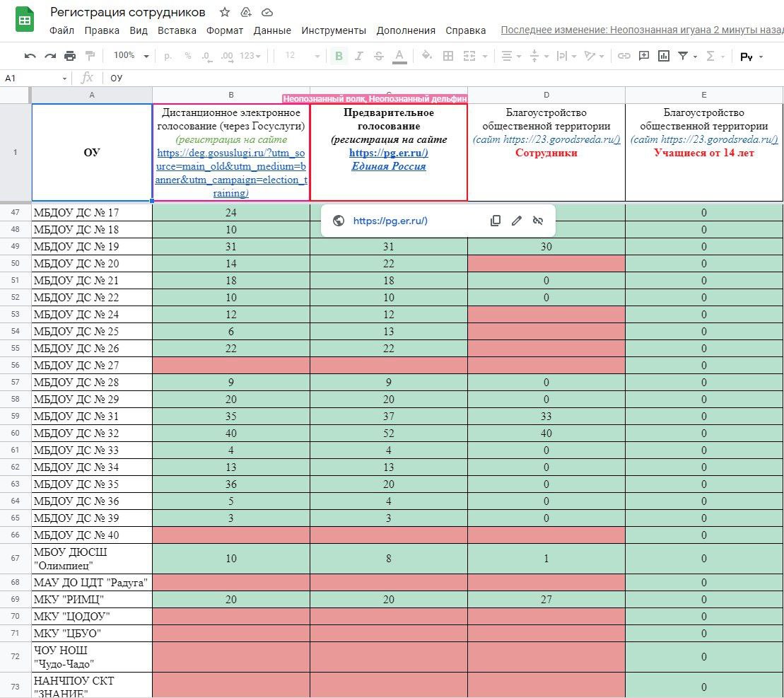
Task: Click the deg.gosuslugi.ru link in B1
Action: coord(231,173)
